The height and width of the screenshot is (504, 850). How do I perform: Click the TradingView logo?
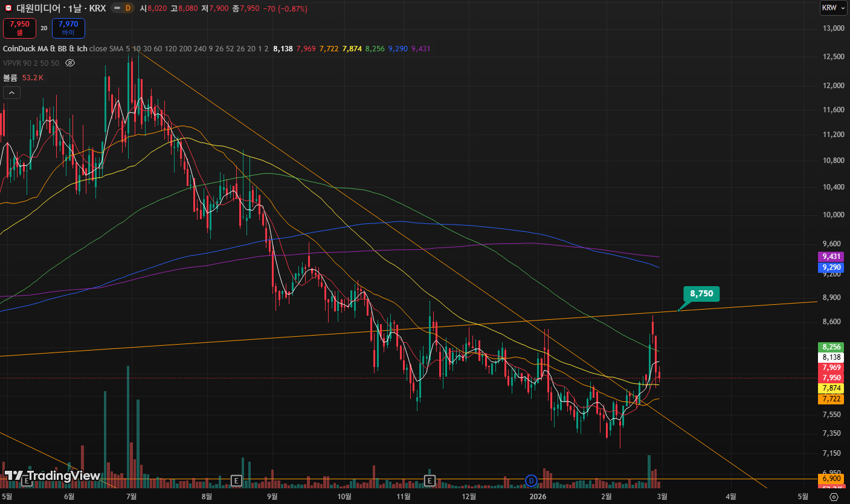(x=52, y=476)
